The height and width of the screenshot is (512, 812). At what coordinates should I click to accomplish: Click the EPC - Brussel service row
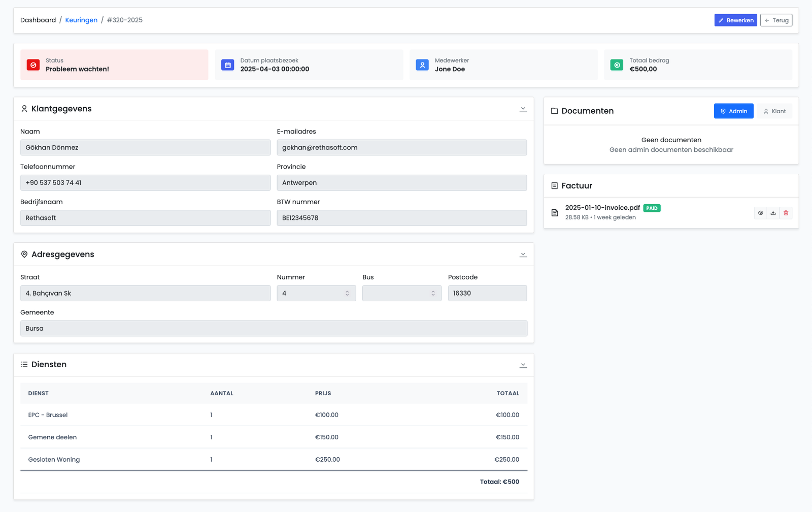coord(274,415)
